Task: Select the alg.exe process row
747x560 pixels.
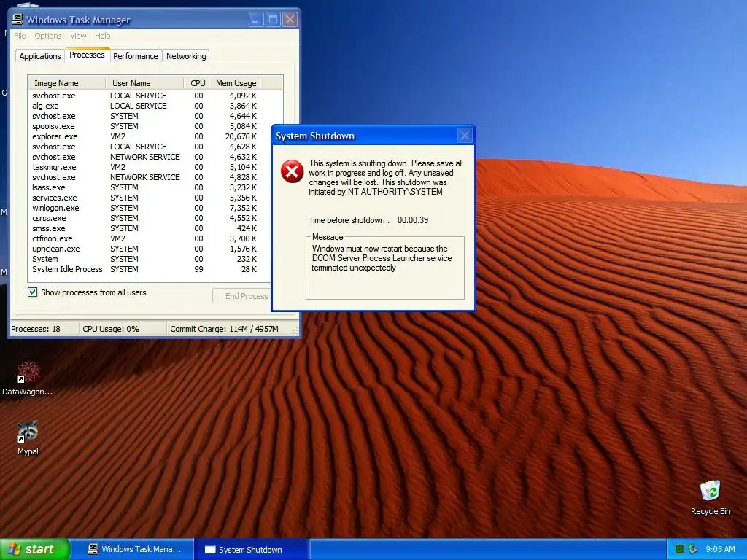Action: click(145, 106)
